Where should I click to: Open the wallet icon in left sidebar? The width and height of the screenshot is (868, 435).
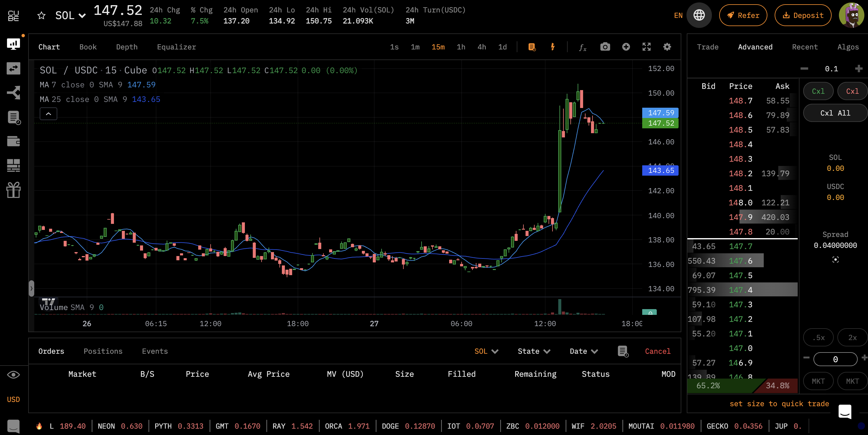(x=13, y=141)
